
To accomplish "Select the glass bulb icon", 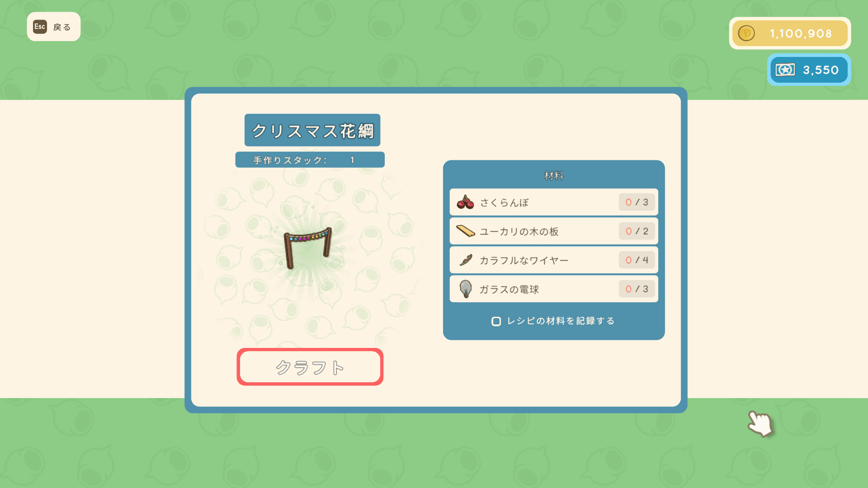I will (466, 289).
